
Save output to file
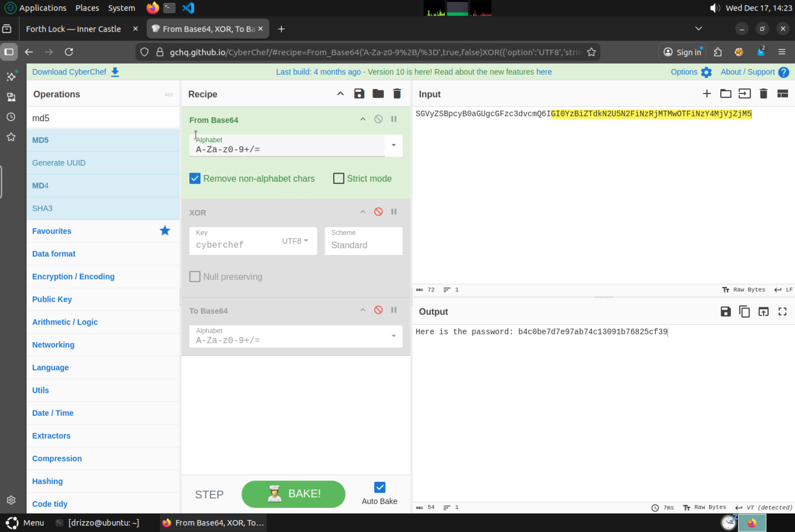click(x=726, y=311)
